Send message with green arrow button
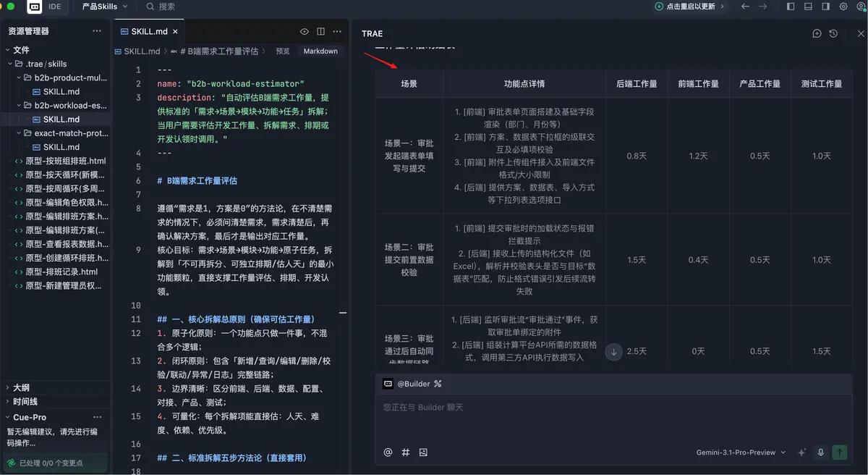This screenshot has height=475, width=868. pos(839,452)
